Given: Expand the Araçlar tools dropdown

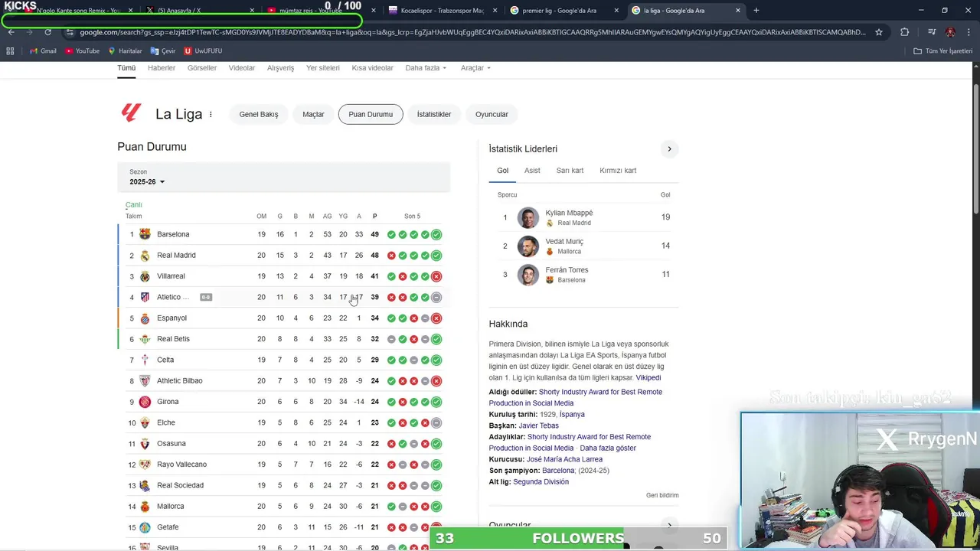Looking at the screenshot, I should 475,68.
